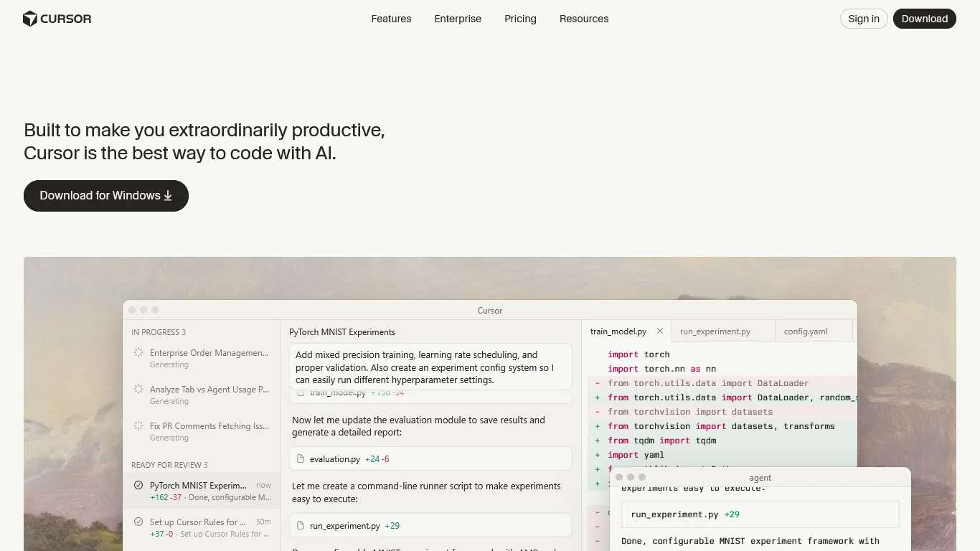Click the download arrow icon on Windows button
The image size is (980, 551).
[x=168, y=196]
